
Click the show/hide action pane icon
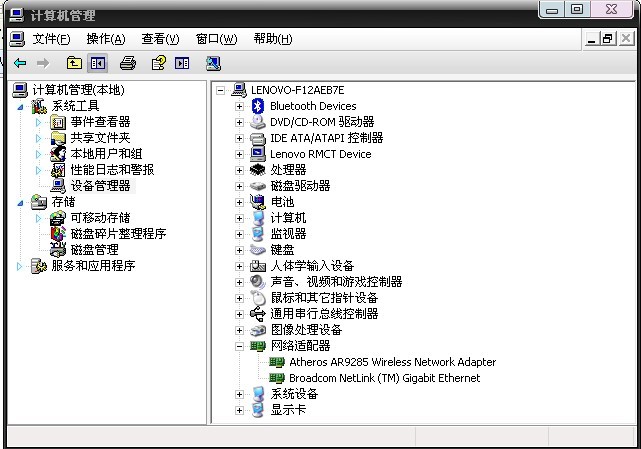(x=182, y=63)
